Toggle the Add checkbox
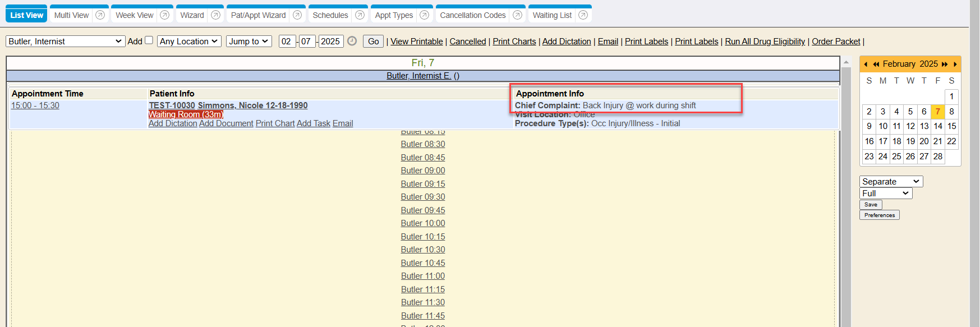 tap(149, 40)
